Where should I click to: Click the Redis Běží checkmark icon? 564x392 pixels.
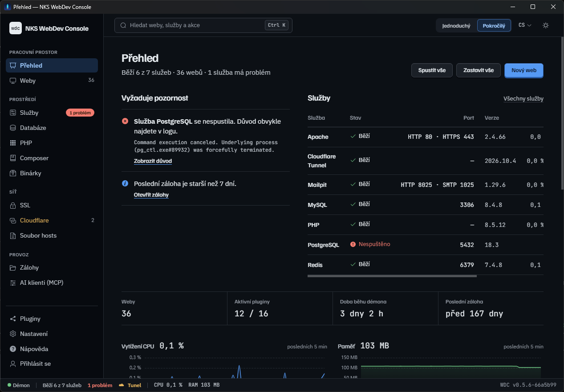pyautogui.click(x=353, y=264)
